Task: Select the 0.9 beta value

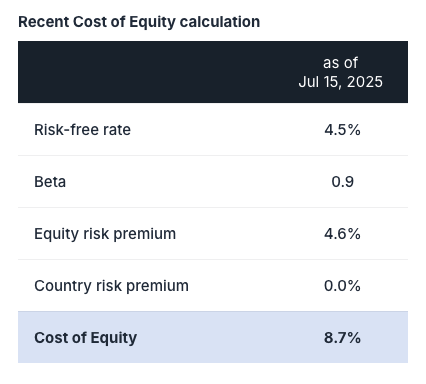Action: 342,182
